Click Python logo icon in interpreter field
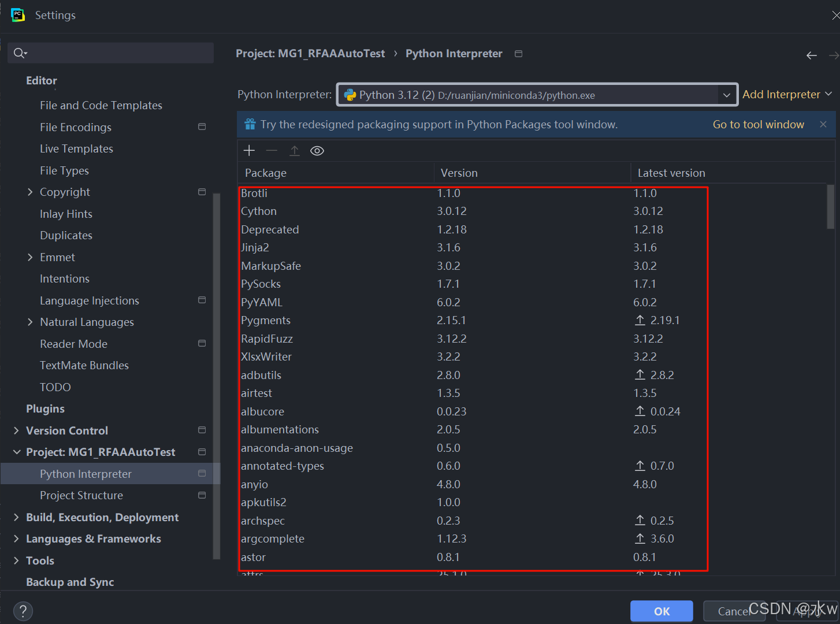840x624 pixels. (x=350, y=95)
